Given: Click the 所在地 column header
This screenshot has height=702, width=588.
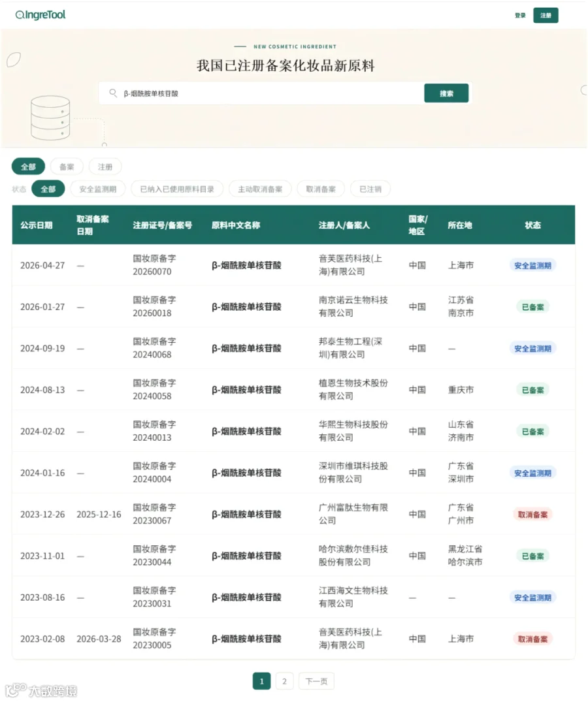Looking at the screenshot, I should [x=459, y=225].
